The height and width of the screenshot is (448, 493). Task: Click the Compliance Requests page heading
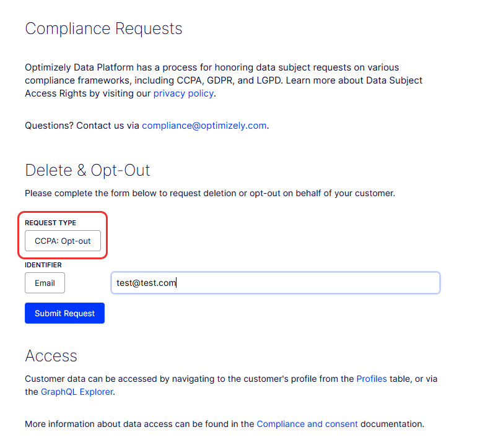[104, 29]
